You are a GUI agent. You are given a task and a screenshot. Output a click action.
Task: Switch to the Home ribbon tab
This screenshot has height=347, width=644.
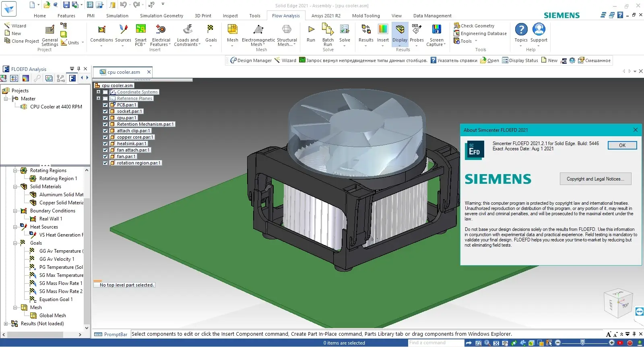(40, 16)
